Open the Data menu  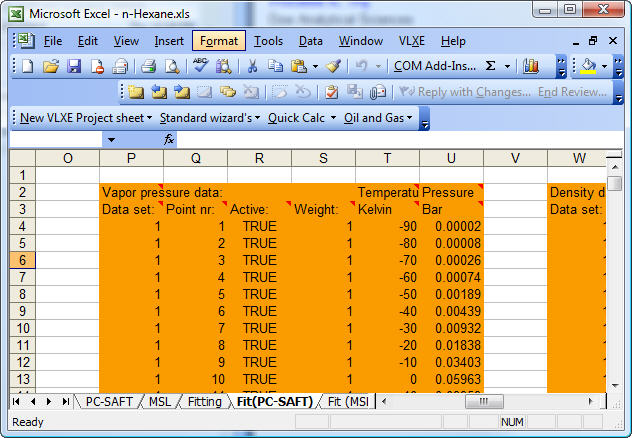[x=310, y=41]
